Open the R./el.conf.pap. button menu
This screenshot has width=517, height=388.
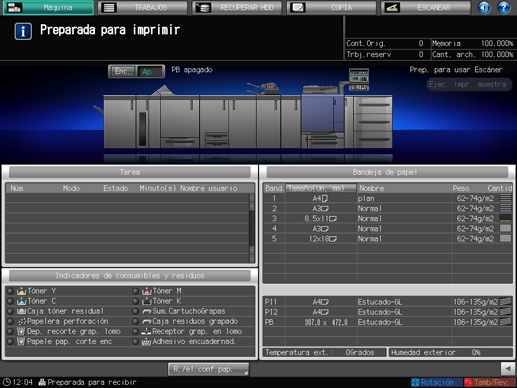click(208, 369)
